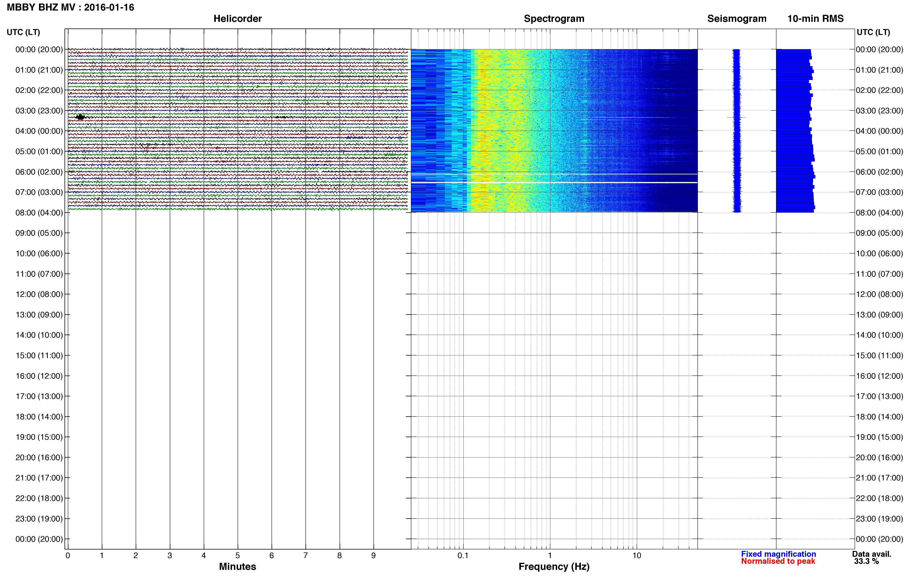
Task: Click the Helicorder panel heading
Action: [x=237, y=19]
